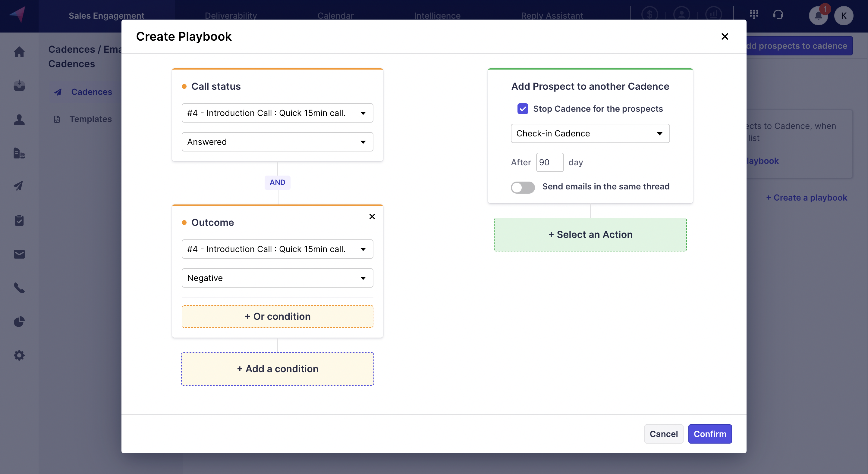Click the Or condition link
Image resolution: width=868 pixels, height=474 pixels.
278,316
